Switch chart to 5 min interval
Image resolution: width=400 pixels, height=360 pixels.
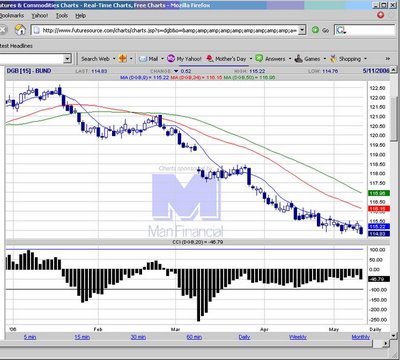(x=30, y=337)
